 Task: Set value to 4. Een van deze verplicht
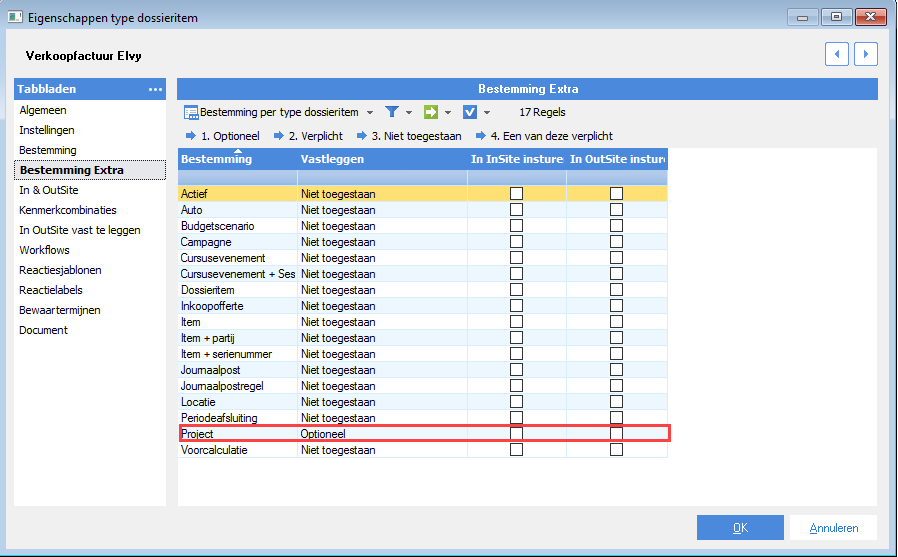[544, 136]
